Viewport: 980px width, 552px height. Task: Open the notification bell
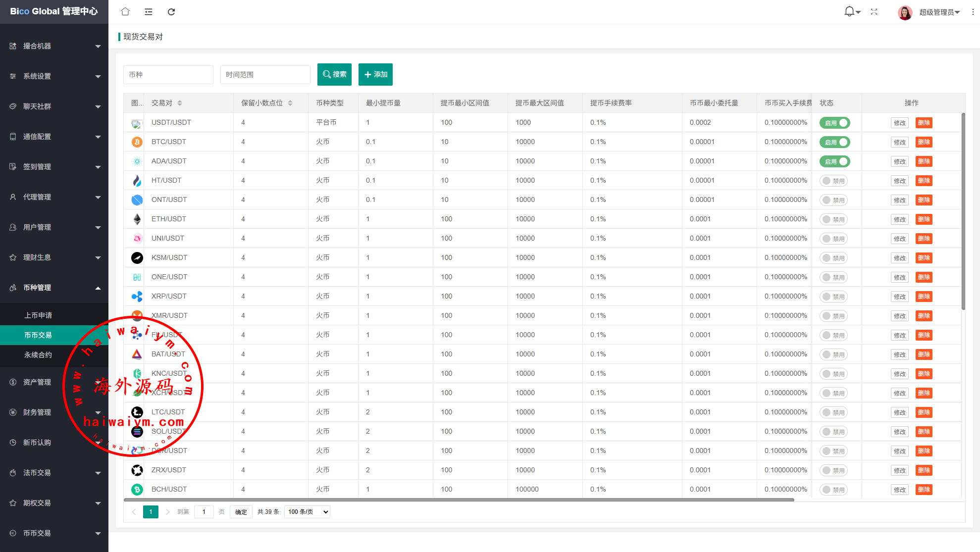coord(850,11)
